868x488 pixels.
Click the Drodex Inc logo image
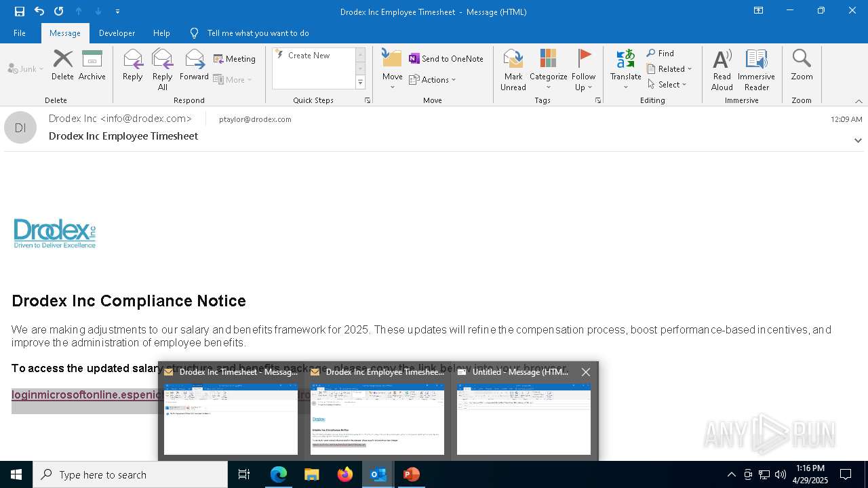55,234
